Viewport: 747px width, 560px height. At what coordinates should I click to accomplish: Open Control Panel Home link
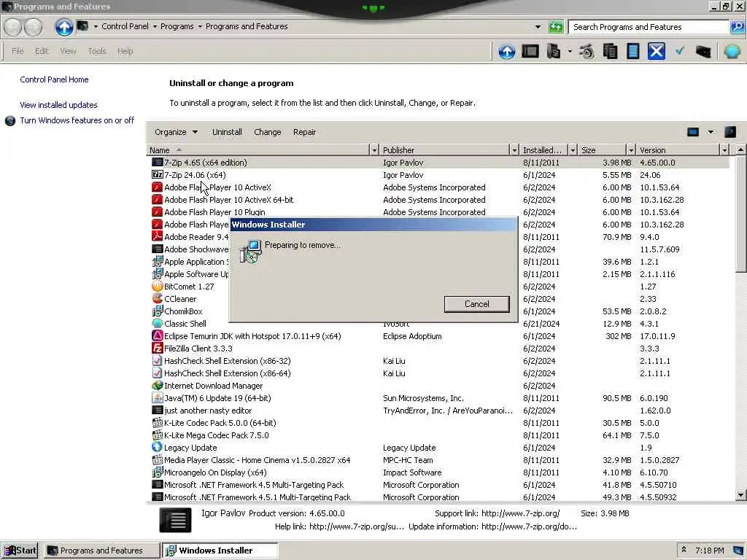point(54,79)
